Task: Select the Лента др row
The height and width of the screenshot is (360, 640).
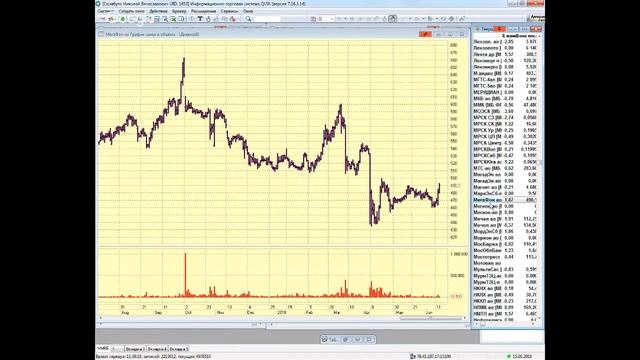Action: (506, 54)
